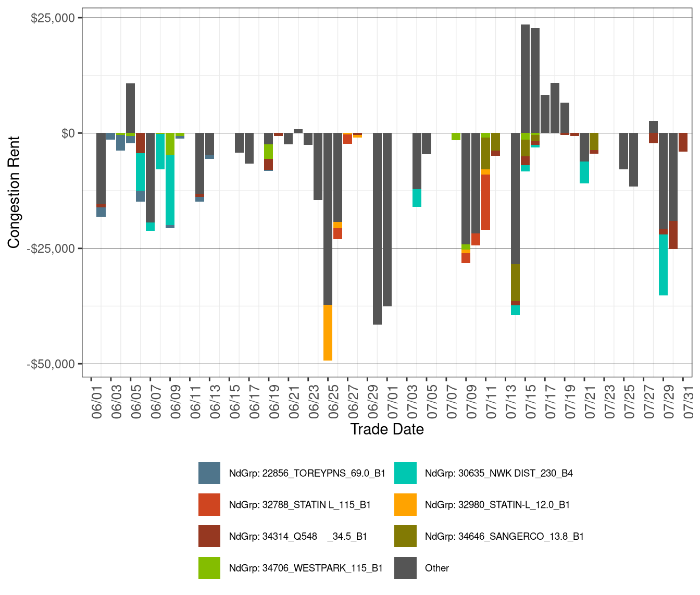The image size is (700, 595).
Task: Click the teal segment of the 07/29 bar
Action: pyautogui.click(x=663, y=265)
